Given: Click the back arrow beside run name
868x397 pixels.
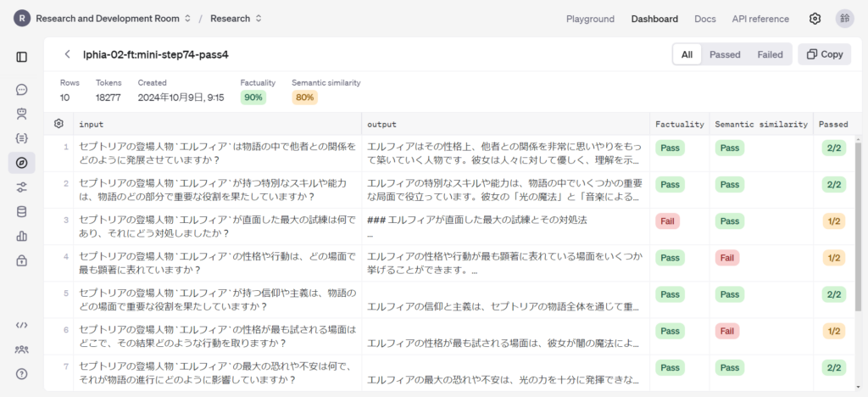Looking at the screenshot, I should click(67, 54).
